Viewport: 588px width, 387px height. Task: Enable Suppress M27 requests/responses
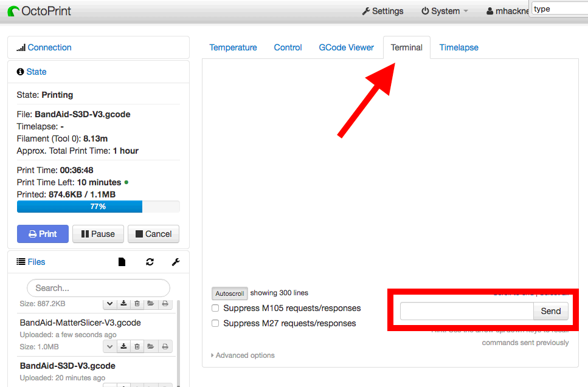[x=215, y=323]
